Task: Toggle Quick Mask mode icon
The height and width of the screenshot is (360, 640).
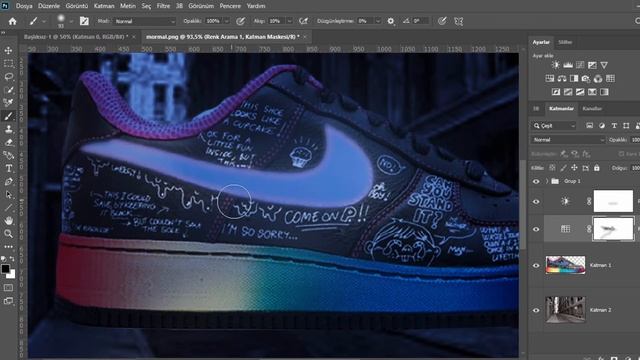Action: [8, 288]
